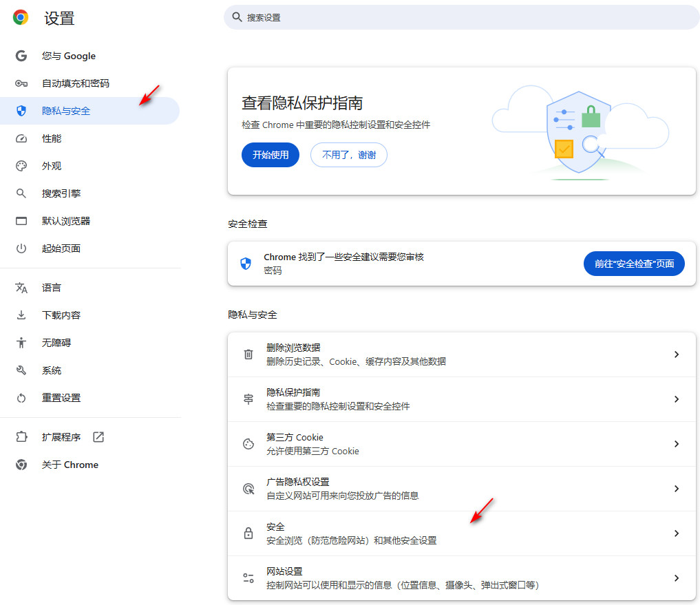Click the 开始使用 button
Viewport: 700px width, 605px height.
point(270,155)
